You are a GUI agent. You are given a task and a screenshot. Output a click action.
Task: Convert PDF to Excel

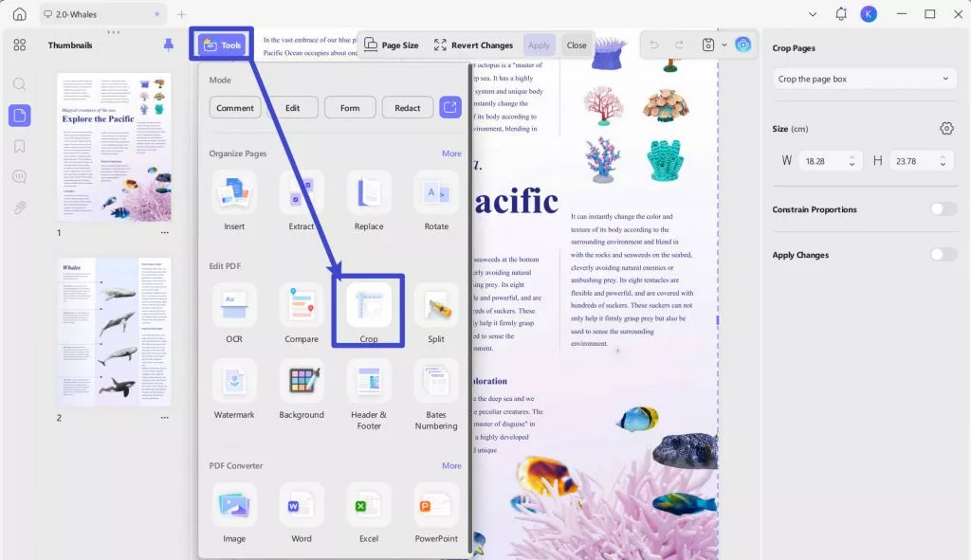[x=369, y=515]
